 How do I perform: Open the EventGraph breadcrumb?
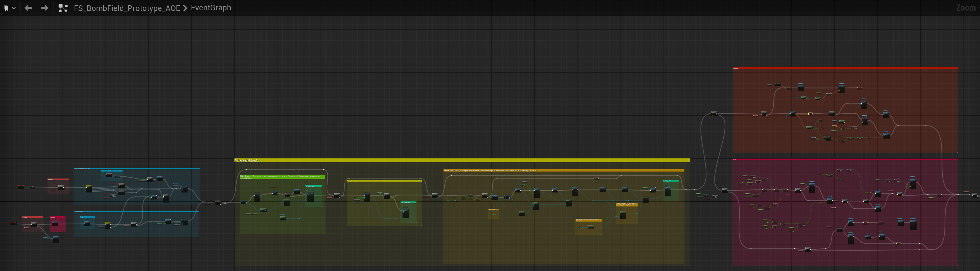(211, 8)
